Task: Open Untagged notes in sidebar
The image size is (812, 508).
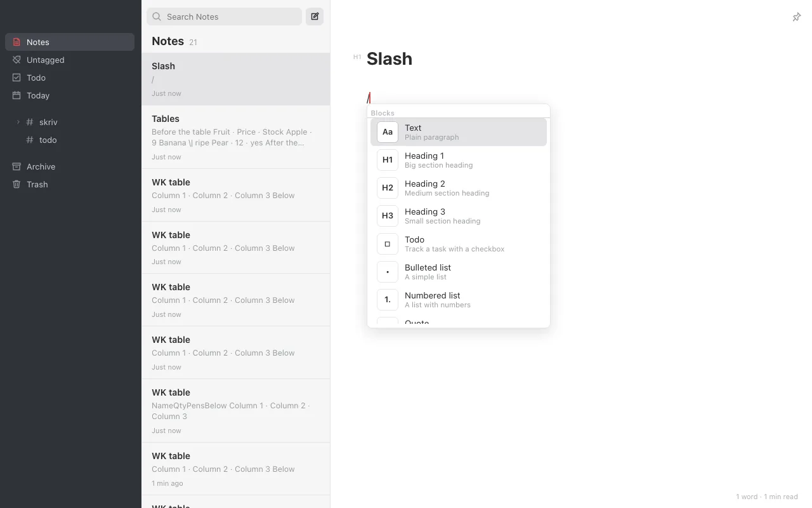Action: point(70,60)
